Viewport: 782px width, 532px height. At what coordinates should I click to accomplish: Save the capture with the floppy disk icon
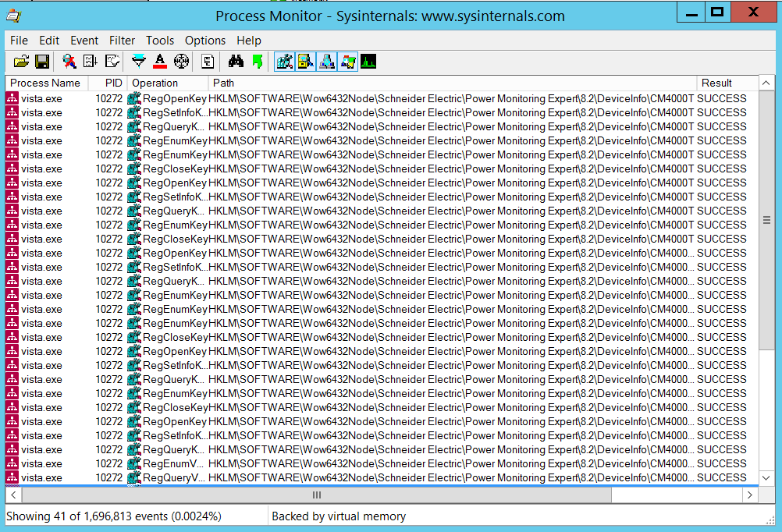coord(42,62)
